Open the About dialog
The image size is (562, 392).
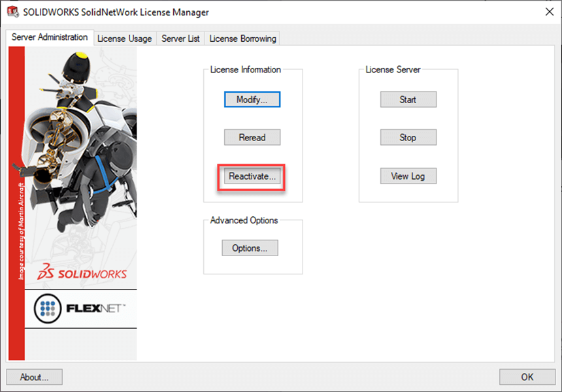33,377
